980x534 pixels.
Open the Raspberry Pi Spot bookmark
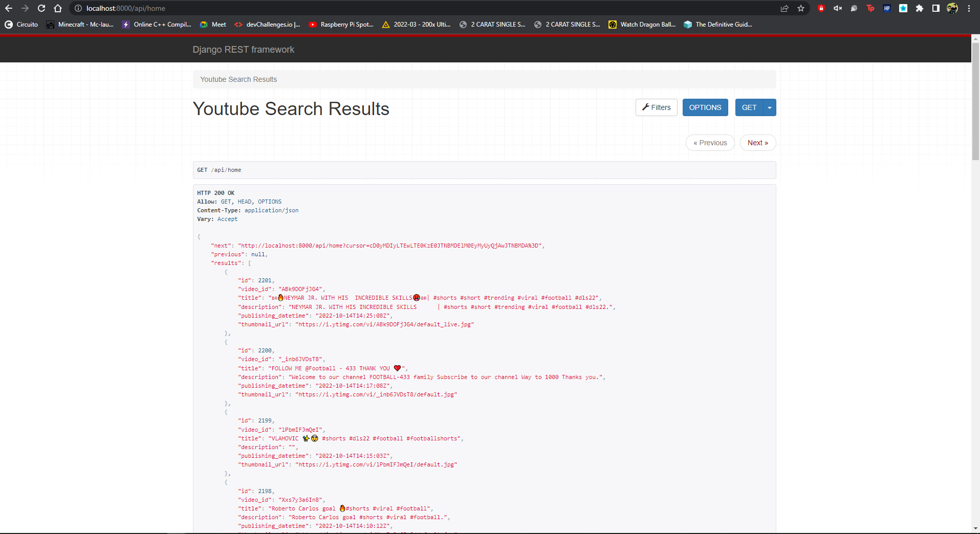(x=341, y=24)
